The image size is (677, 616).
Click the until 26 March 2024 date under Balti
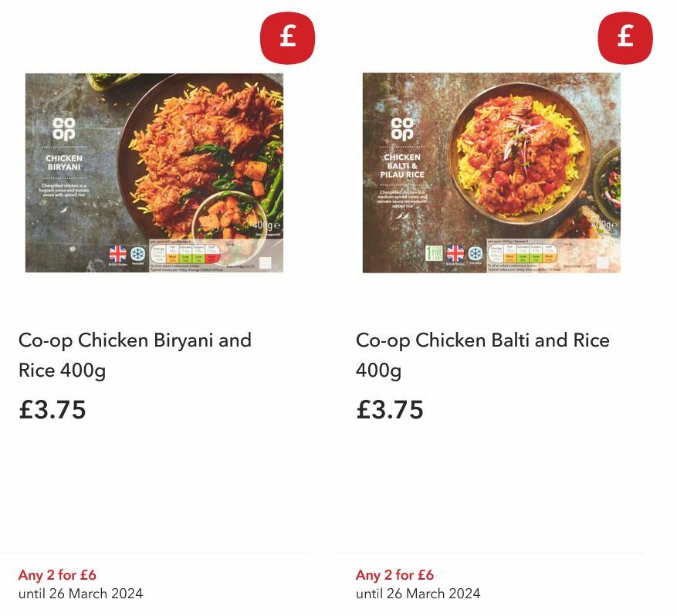click(418, 594)
